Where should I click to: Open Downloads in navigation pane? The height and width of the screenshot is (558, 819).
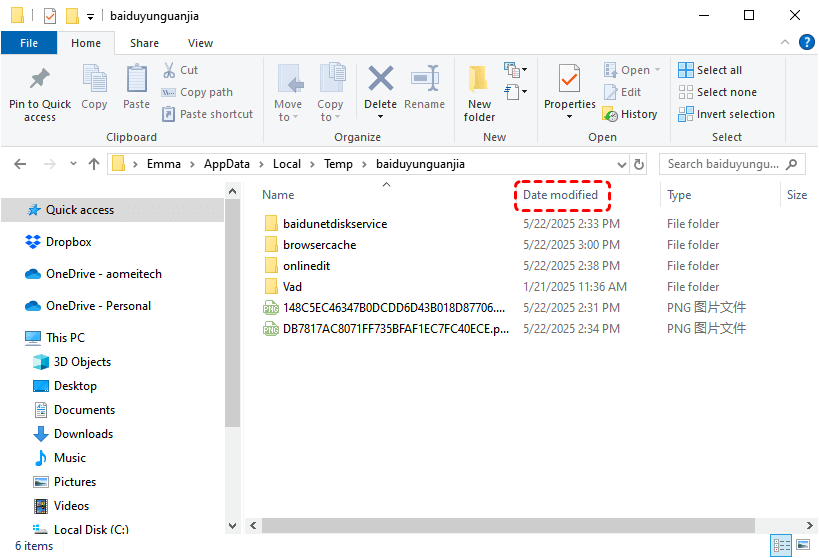click(x=83, y=434)
